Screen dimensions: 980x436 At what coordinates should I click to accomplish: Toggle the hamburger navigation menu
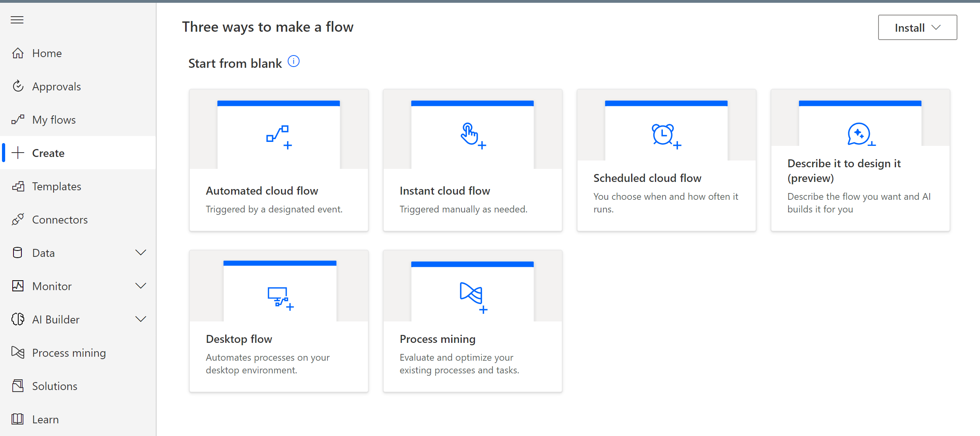point(17,20)
